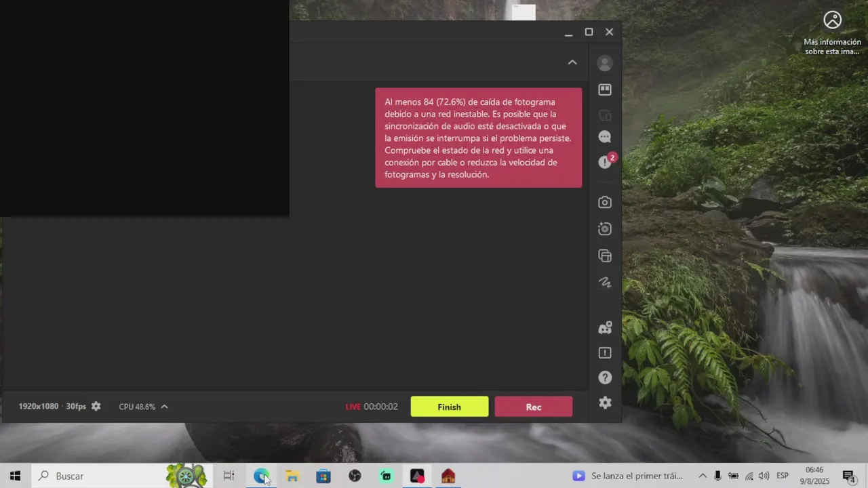This screenshot has width=868, height=488.
Task: Open the sparkle camera effects icon
Action: 605,229
